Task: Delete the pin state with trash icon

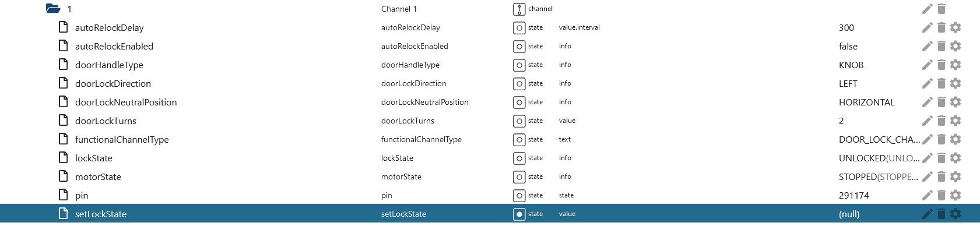Action: (x=941, y=195)
